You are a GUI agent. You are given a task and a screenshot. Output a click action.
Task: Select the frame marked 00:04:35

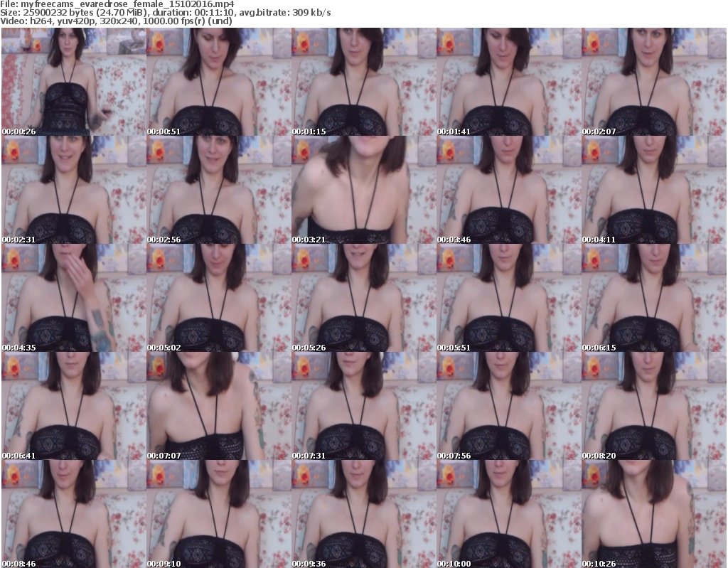pos(73,298)
